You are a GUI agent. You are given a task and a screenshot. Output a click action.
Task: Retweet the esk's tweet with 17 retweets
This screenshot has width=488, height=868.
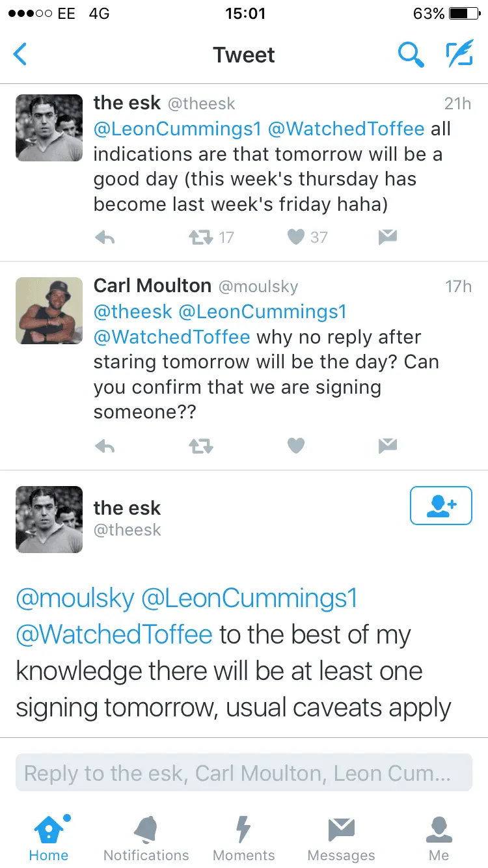(x=200, y=238)
